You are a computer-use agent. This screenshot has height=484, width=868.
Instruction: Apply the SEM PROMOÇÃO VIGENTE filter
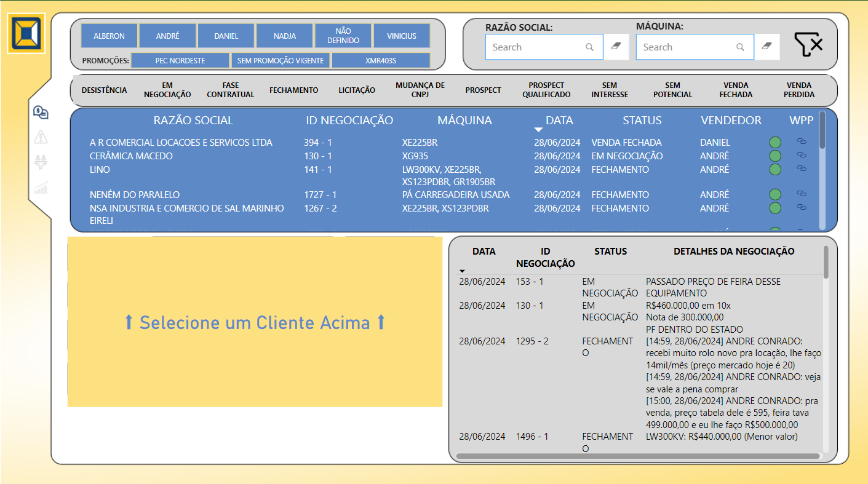point(280,60)
